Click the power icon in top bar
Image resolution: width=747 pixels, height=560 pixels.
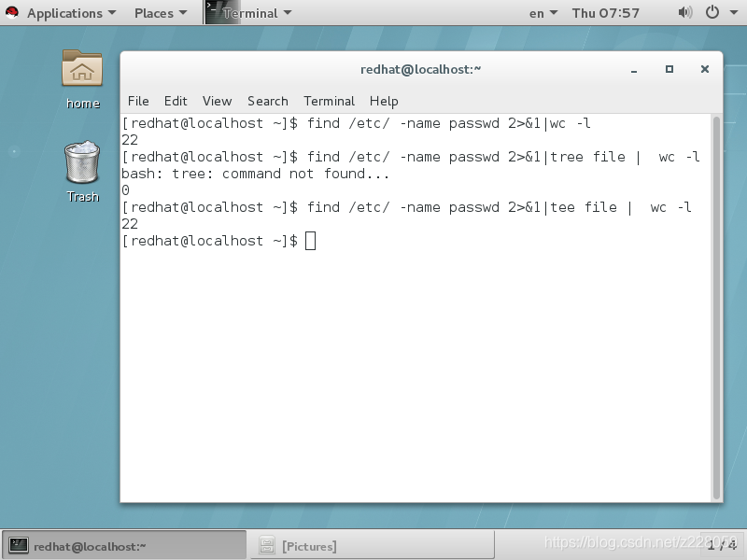coord(712,12)
